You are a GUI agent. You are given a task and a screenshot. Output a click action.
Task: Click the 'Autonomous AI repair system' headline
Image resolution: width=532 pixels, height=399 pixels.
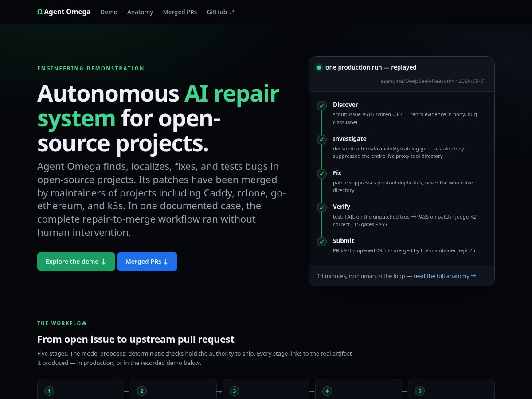tap(158, 118)
